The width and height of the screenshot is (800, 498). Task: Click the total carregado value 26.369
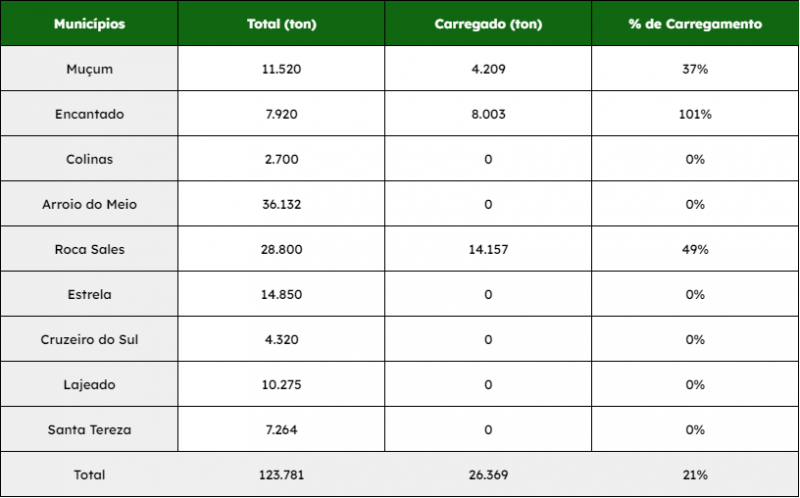pos(487,475)
